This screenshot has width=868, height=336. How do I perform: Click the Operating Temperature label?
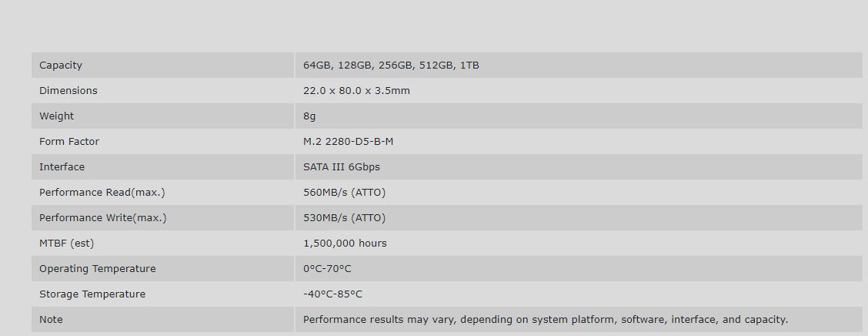point(98,268)
